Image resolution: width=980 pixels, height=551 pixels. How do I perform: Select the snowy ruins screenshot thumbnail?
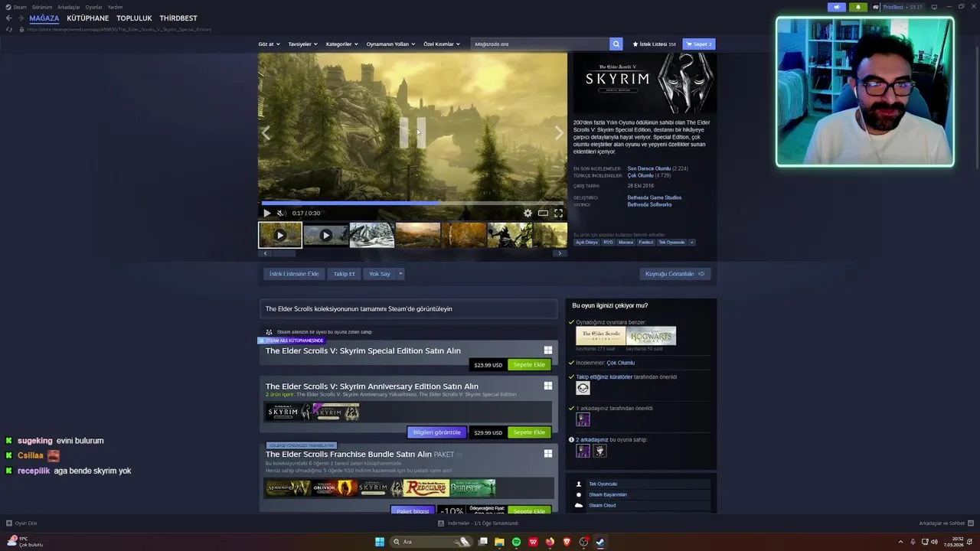[x=371, y=235]
